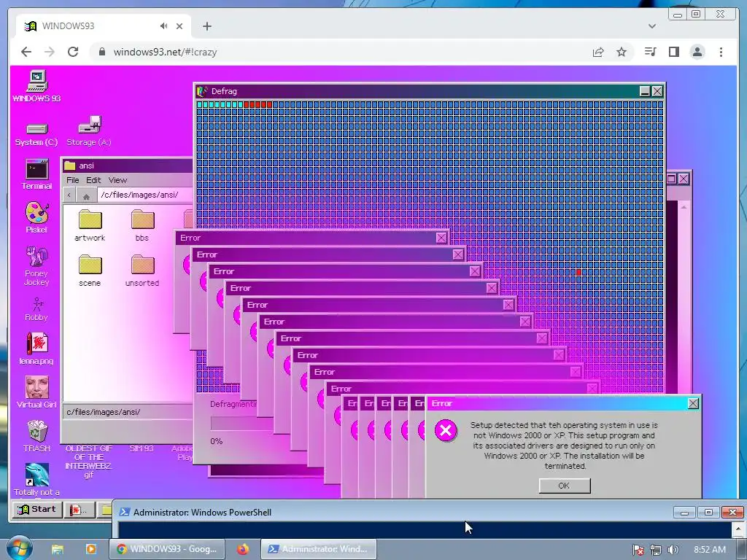
Task: Open the Poney Jockey desktop icon
Action: 36,265
